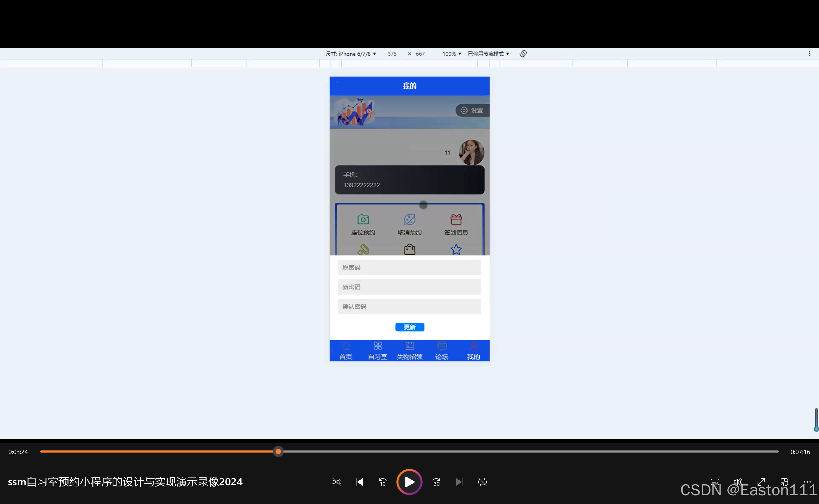Viewport: 819px width, 504px height.
Task: Play the video with the central play button
Action: (x=409, y=482)
